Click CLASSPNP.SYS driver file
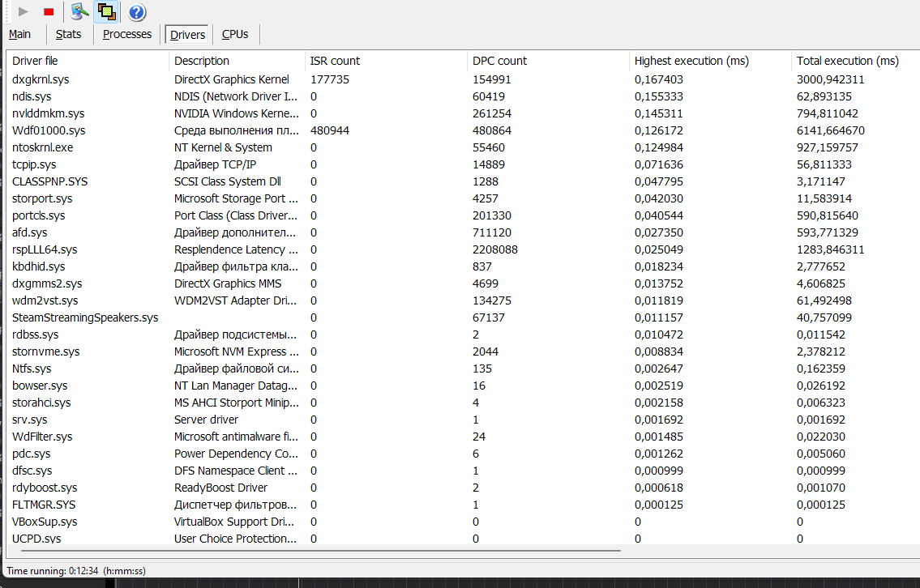The image size is (920, 588). point(50,181)
